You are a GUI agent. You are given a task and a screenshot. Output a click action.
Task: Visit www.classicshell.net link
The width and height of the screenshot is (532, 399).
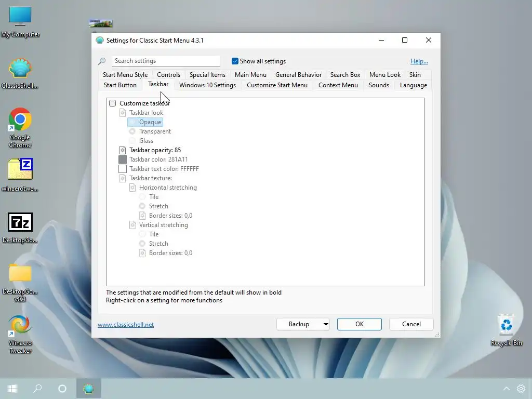[126, 325]
